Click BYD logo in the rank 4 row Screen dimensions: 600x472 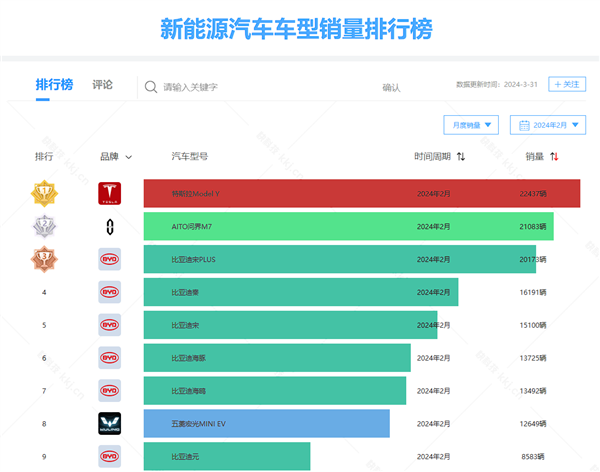(x=109, y=293)
